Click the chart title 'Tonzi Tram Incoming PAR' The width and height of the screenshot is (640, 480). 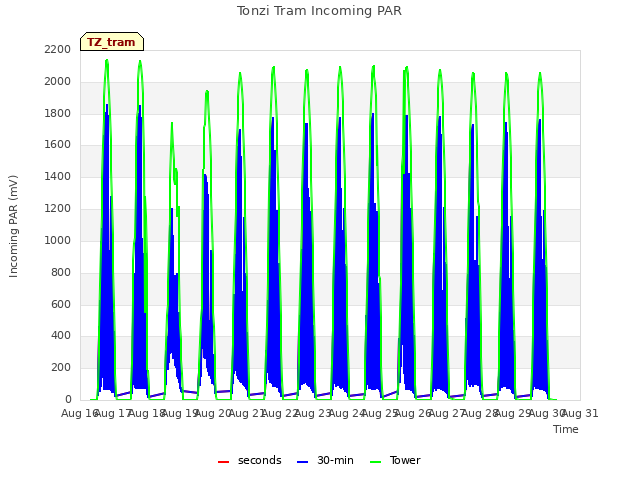point(319,11)
